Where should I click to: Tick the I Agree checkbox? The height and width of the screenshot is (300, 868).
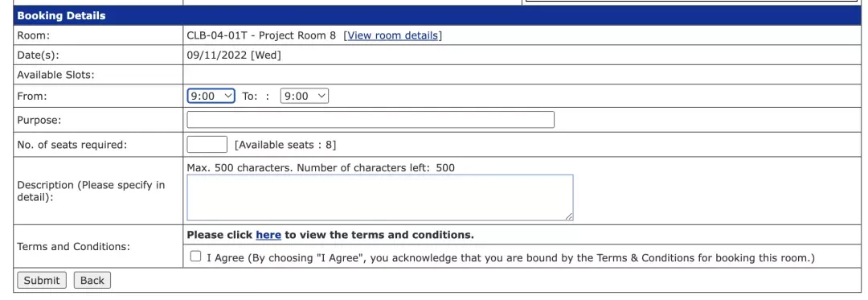pyautogui.click(x=195, y=257)
